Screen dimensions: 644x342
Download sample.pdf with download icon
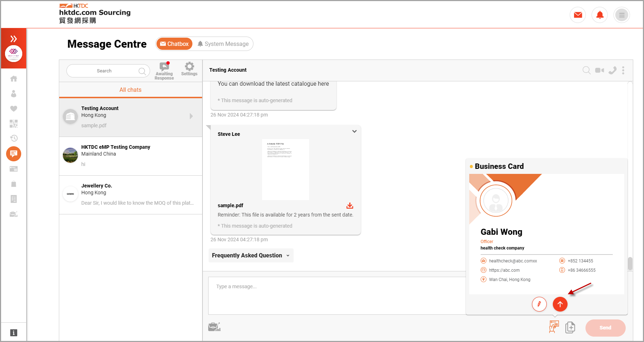[x=350, y=205]
